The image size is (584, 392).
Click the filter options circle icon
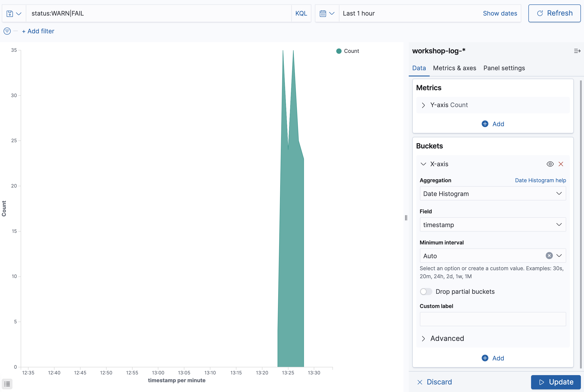tap(7, 31)
